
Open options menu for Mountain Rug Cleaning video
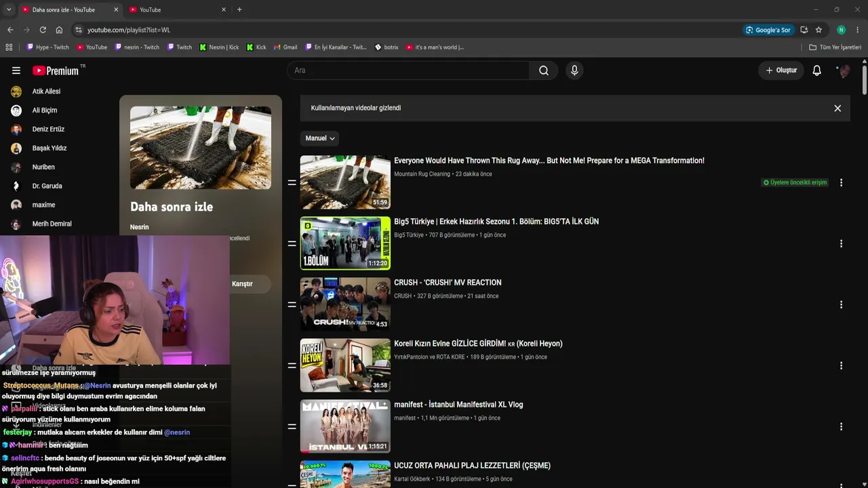(841, 182)
